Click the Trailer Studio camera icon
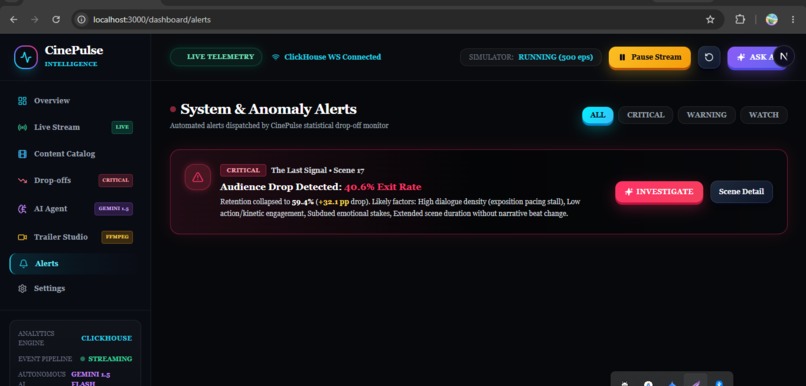 [x=22, y=237]
